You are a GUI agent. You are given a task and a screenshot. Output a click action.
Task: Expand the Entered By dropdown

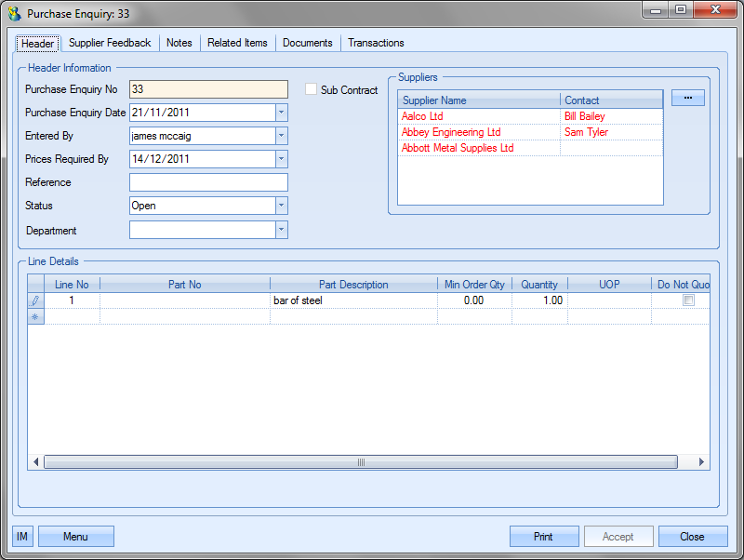click(x=281, y=136)
